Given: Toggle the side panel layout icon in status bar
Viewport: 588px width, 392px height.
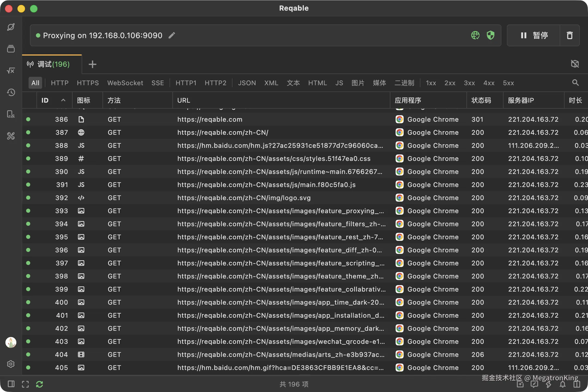Looking at the screenshot, I should 11,384.
